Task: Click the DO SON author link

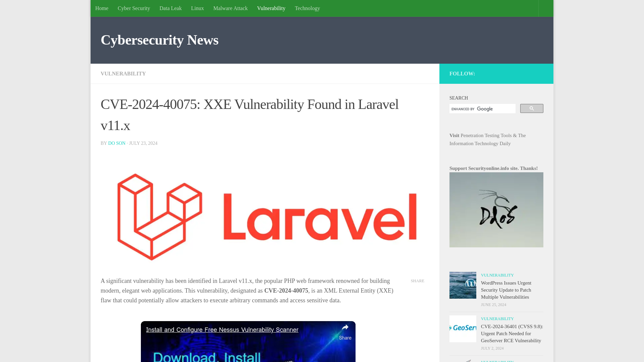Action: [x=117, y=143]
